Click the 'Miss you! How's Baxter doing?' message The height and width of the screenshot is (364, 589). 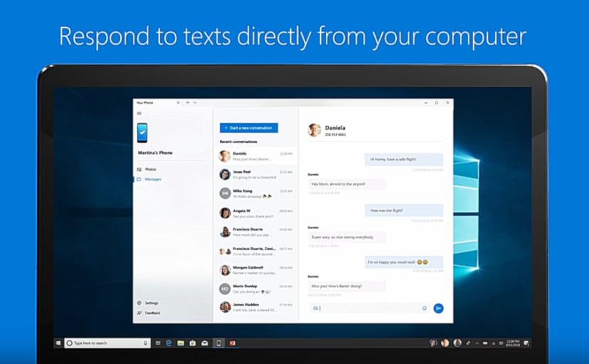(x=346, y=286)
